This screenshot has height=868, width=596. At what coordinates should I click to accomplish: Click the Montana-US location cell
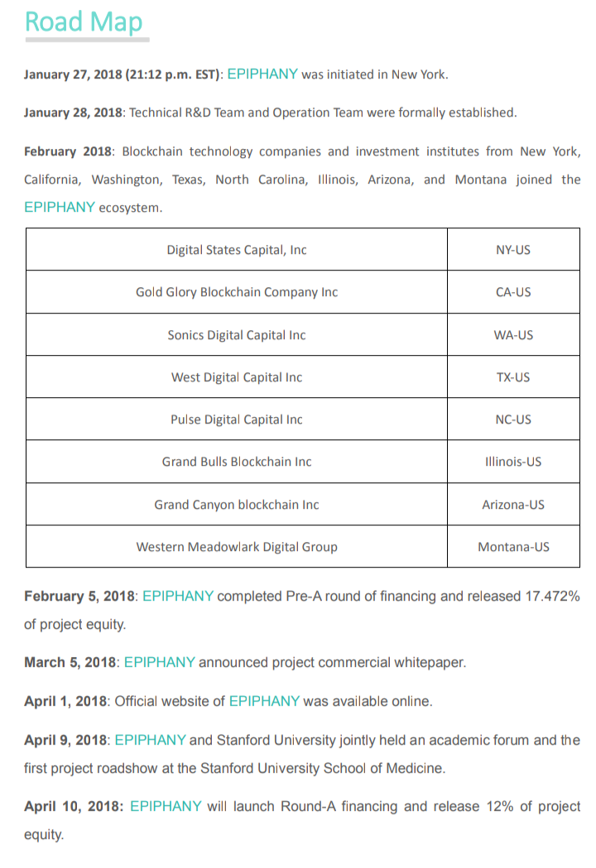(x=513, y=546)
